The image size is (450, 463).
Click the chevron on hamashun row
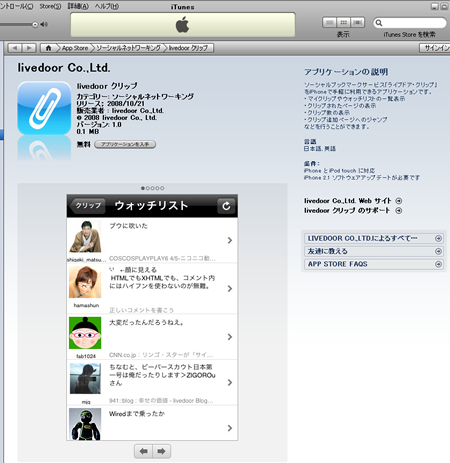coord(230,289)
